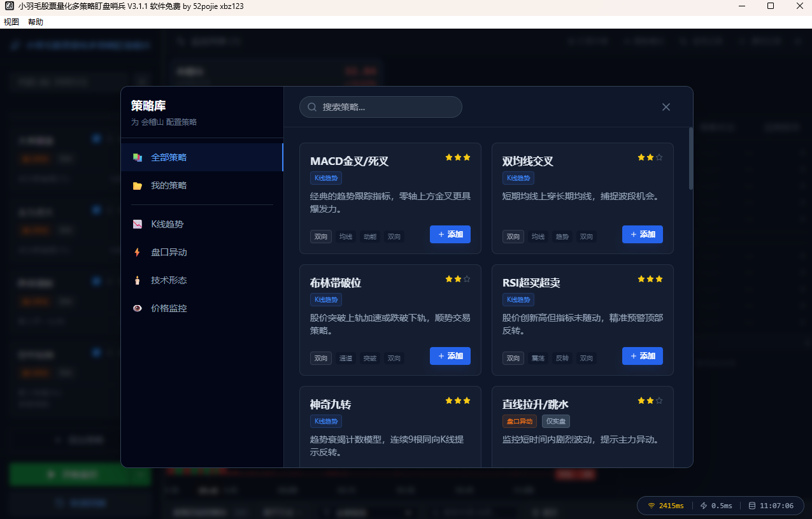Click the 趋势 tag on the 双均线交叉 card
The width and height of the screenshot is (812, 519).
562,237
